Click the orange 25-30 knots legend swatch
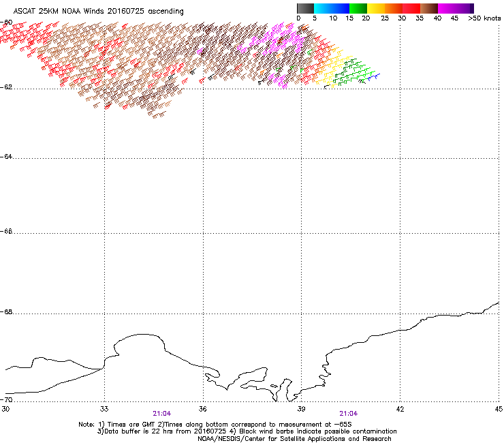Screen dimensions: 504x443 point(394,8)
